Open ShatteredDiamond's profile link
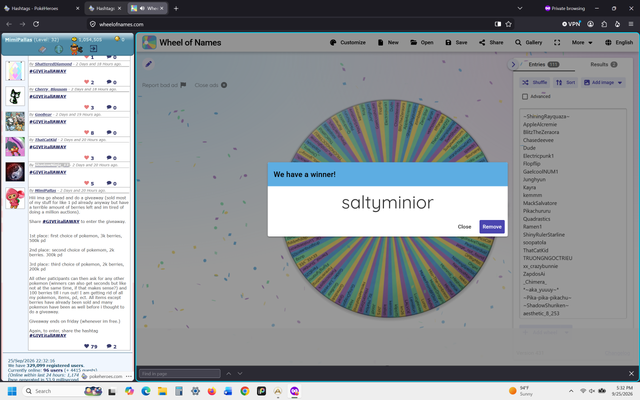 click(53, 64)
